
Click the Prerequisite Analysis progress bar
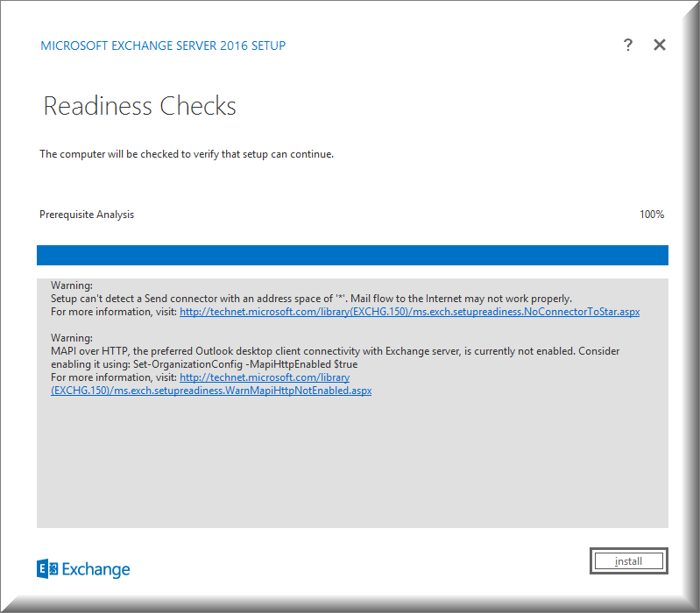point(352,255)
